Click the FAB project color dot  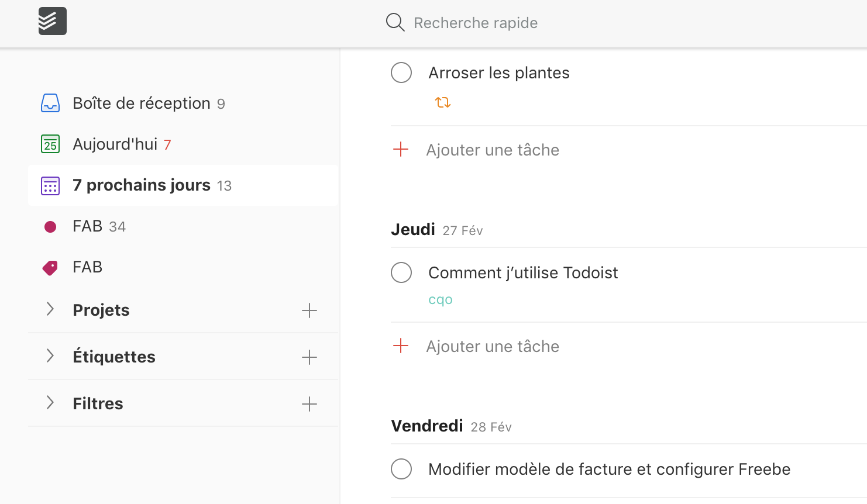pyautogui.click(x=50, y=226)
